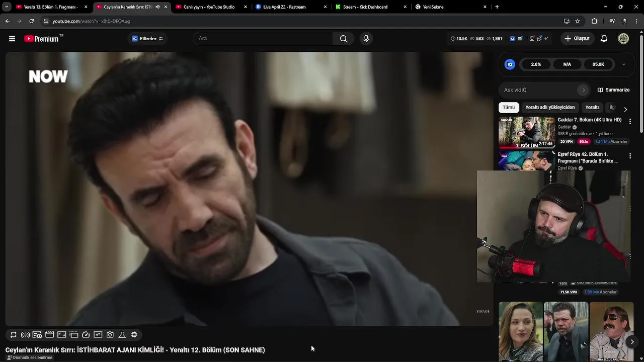
Task: Click into the Ara search field
Action: [263, 39]
